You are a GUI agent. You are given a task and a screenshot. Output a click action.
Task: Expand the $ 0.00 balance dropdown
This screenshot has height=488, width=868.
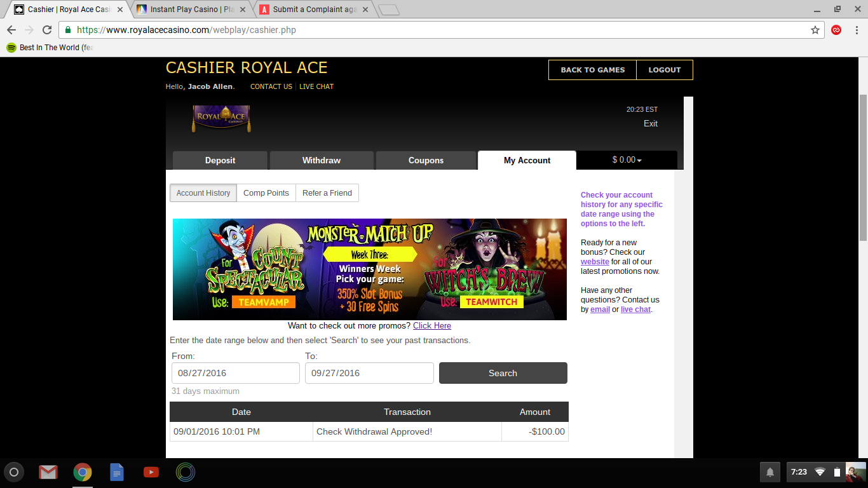click(627, 160)
